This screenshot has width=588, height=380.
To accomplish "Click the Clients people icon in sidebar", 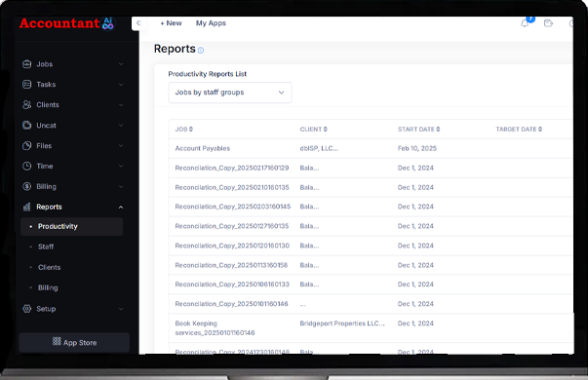I will click(27, 104).
